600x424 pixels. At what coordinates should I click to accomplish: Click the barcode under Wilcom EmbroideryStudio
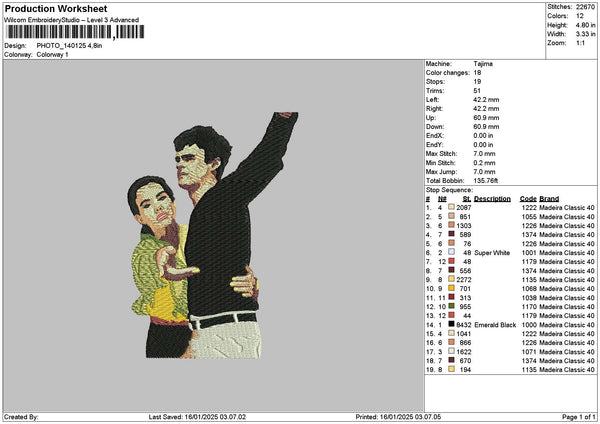tap(75, 32)
